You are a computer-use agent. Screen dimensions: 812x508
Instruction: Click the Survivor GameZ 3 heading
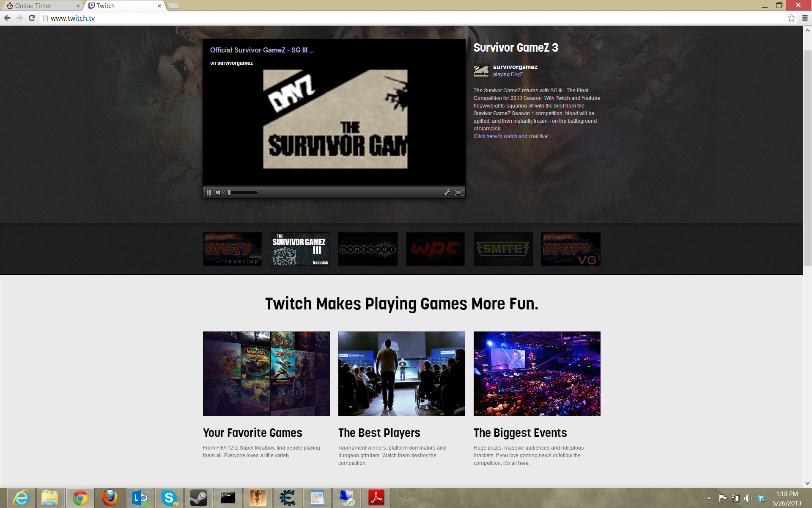(x=516, y=48)
